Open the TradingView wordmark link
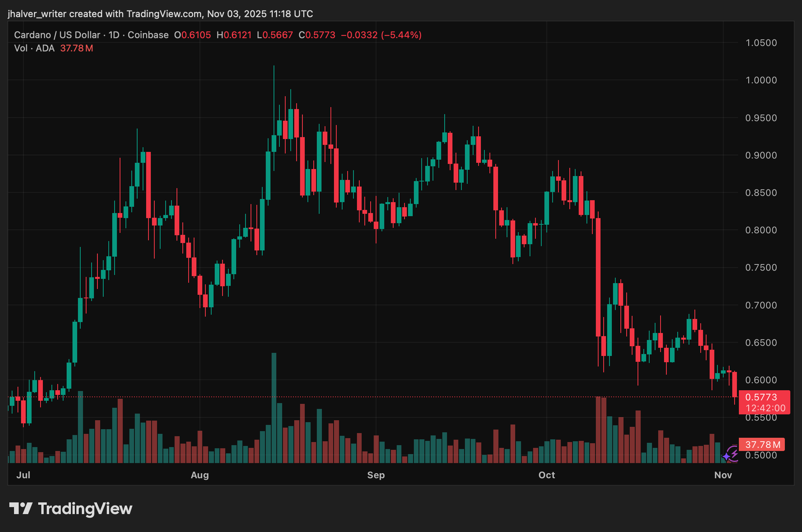Image resolution: width=802 pixels, height=532 pixels. click(x=85, y=509)
